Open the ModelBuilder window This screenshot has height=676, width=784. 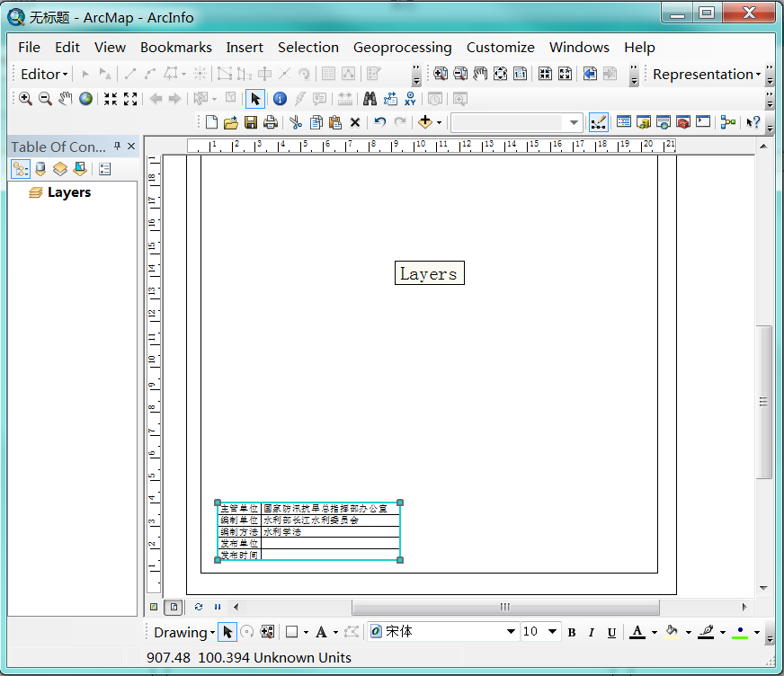(728, 122)
